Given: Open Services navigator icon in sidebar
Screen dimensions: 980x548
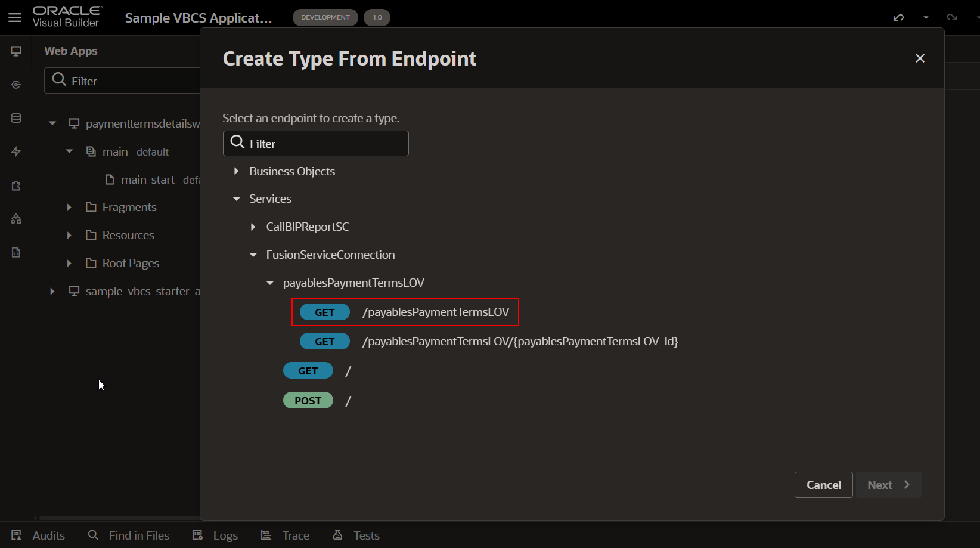Looking at the screenshot, I should pos(16,85).
